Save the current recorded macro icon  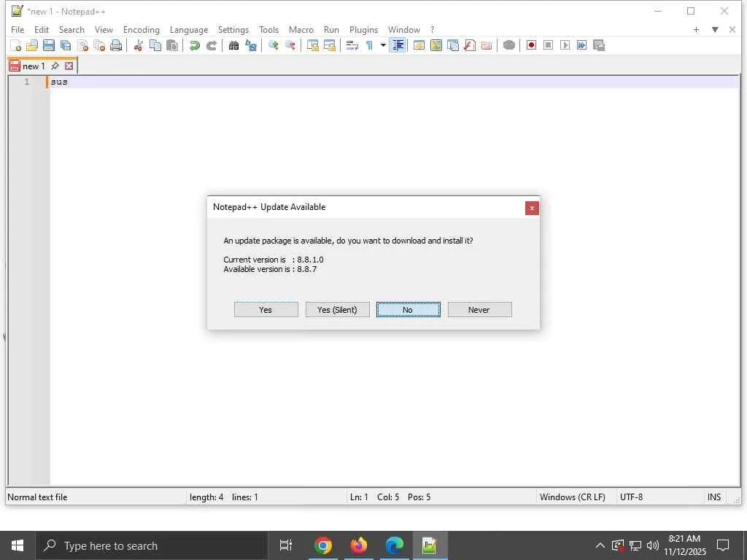point(599,46)
